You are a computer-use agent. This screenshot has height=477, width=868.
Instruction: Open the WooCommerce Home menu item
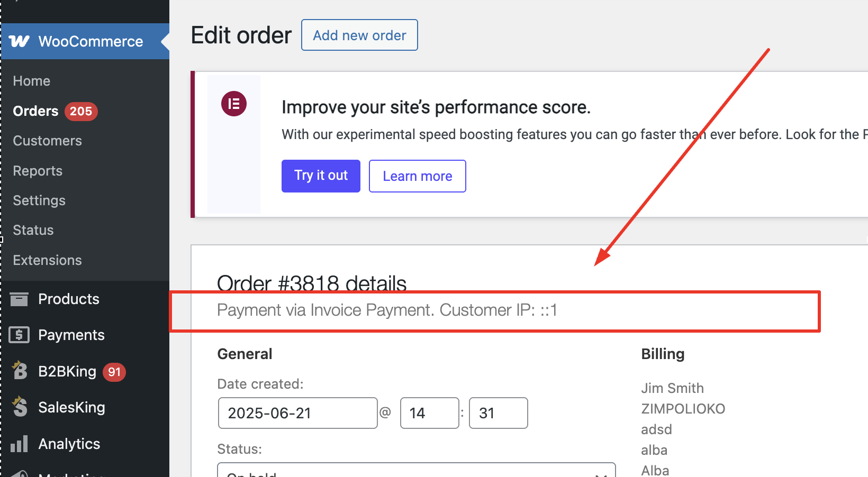coord(32,81)
